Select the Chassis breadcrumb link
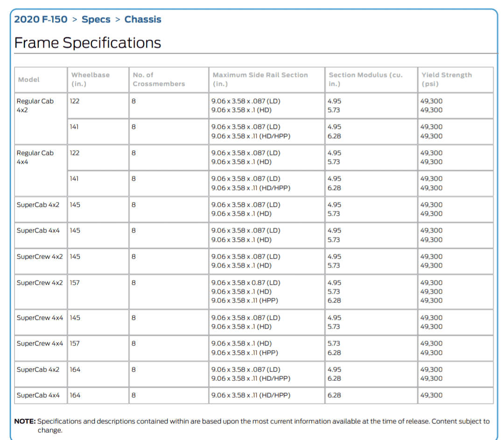Image resolution: width=504 pixels, height=440 pixels. [x=143, y=19]
